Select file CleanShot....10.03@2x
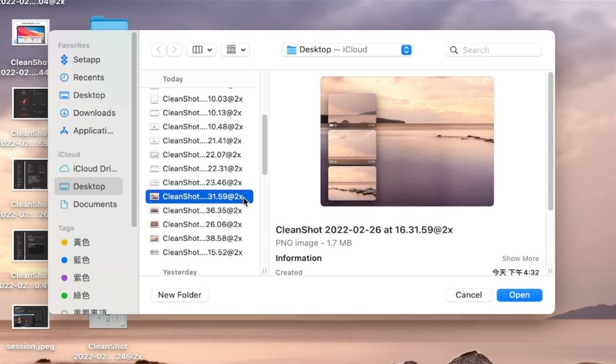This screenshot has width=616, height=364. click(199, 99)
